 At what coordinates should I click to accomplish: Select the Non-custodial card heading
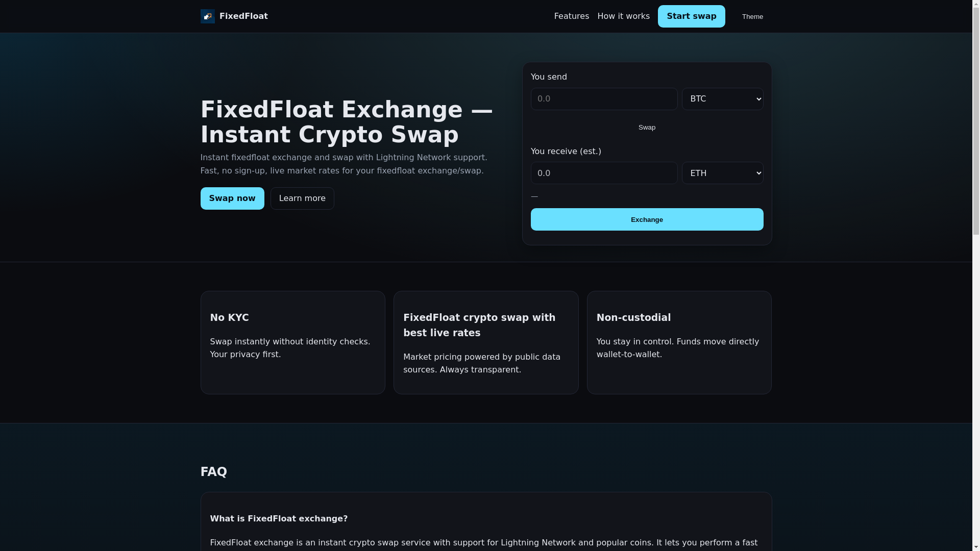tap(633, 317)
